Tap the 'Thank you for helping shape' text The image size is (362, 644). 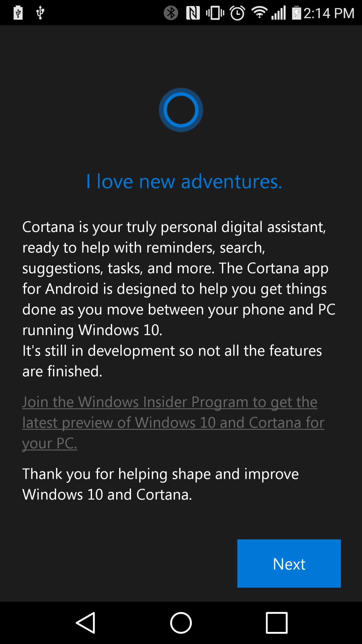pyautogui.click(x=160, y=484)
